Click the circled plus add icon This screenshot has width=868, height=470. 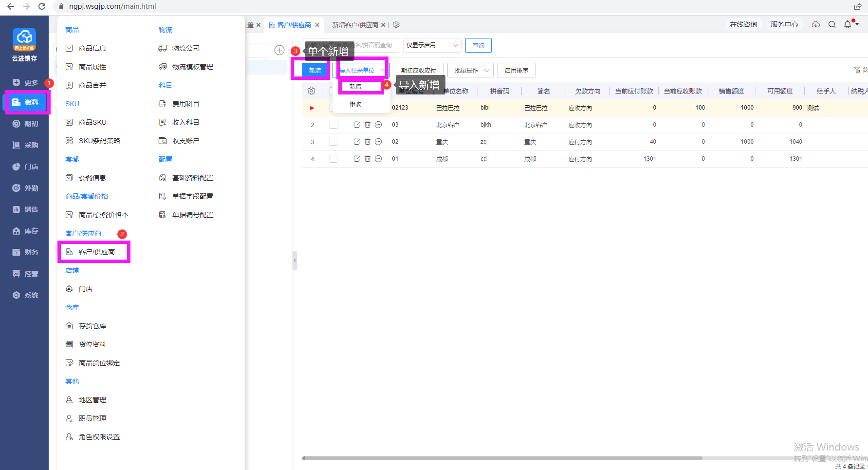pyautogui.click(x=279, y=50)
